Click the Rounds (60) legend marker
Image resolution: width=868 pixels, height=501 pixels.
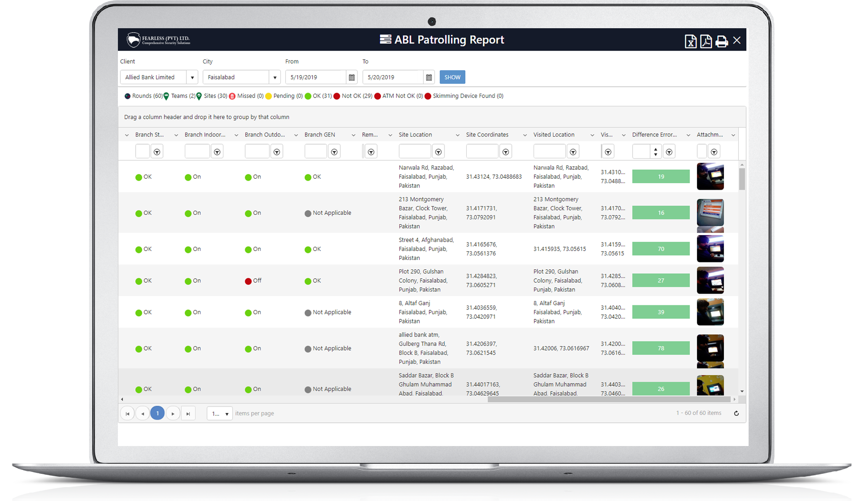tap(127, 96)
